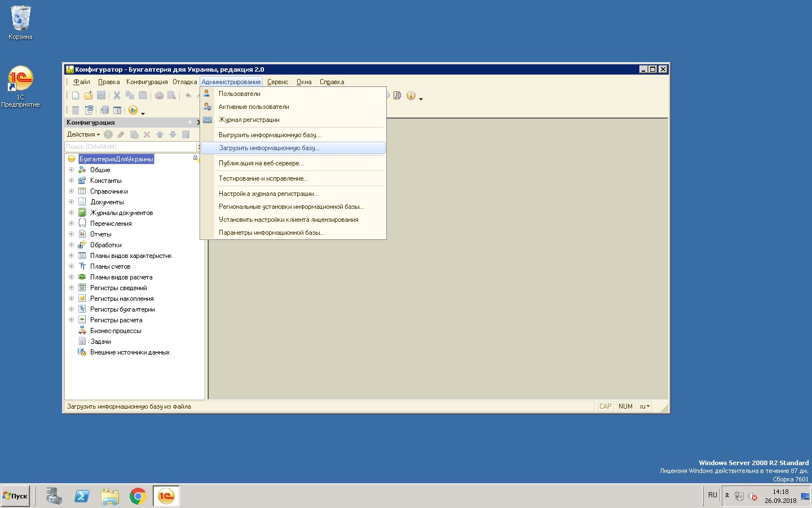
Task: Click the Move down arrow icon
Action: coord(173,134)
